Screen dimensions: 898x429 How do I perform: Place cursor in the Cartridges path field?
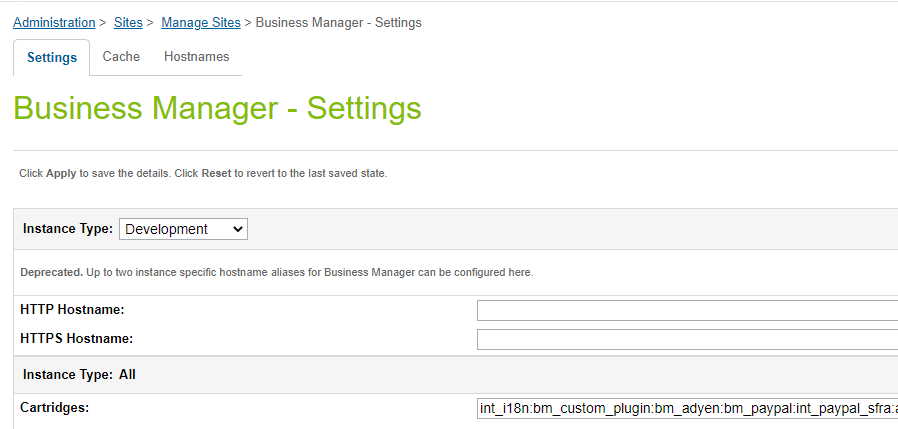[687, 408]
